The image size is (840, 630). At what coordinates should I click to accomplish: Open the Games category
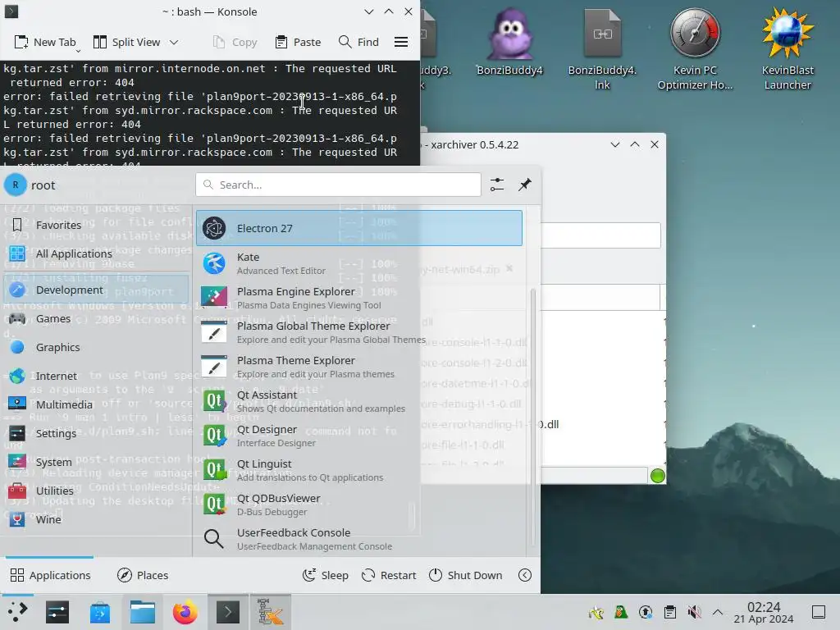(x=96, y=319)
